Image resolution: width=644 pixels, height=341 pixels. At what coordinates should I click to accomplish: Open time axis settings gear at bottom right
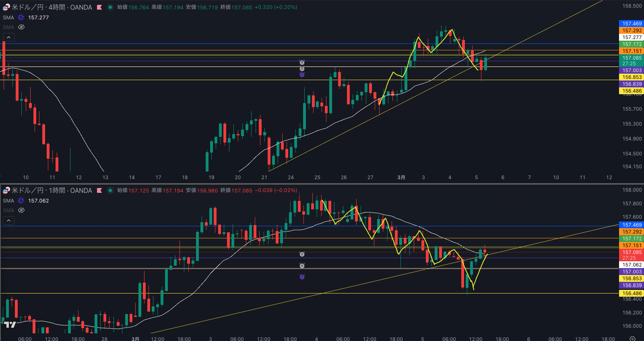(x=632, y=339)
